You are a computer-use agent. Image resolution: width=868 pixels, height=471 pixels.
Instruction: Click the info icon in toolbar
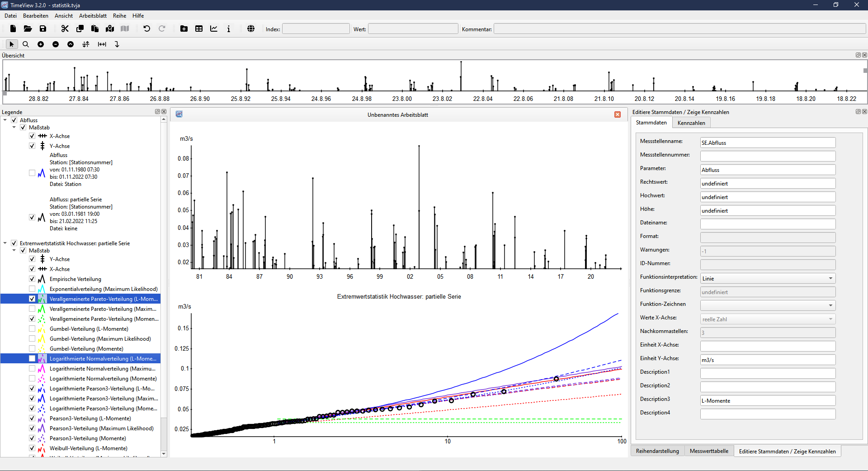[229, 29]
